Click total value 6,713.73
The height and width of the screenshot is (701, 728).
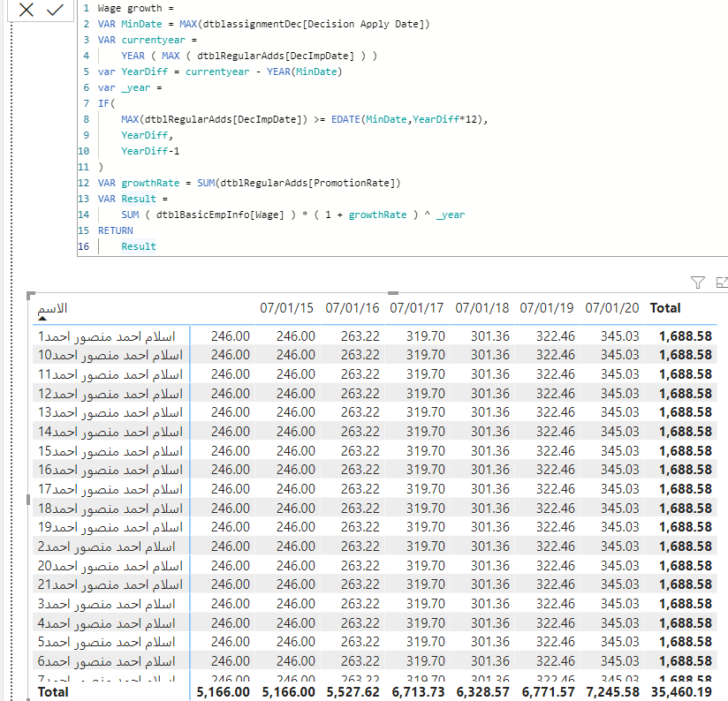pos(418,691)
